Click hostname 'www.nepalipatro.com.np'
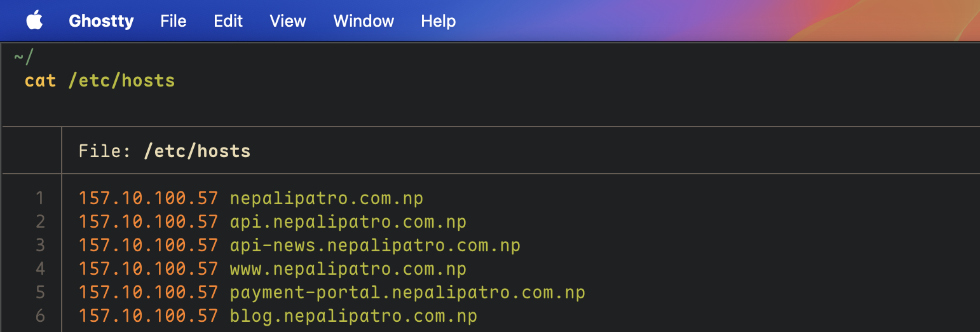 (348, 269)
